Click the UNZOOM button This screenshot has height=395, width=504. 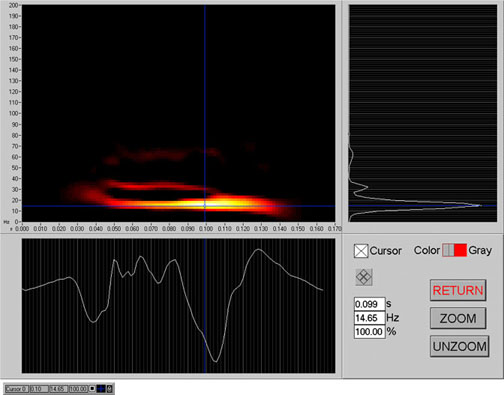459,347
